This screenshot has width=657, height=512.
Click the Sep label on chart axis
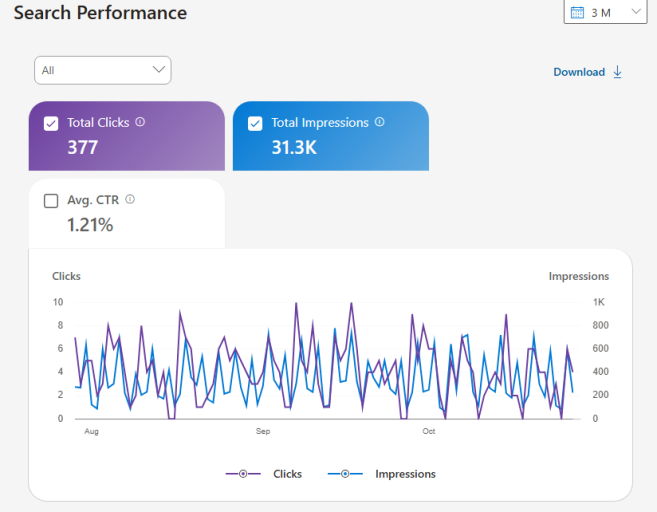(263, 431)
